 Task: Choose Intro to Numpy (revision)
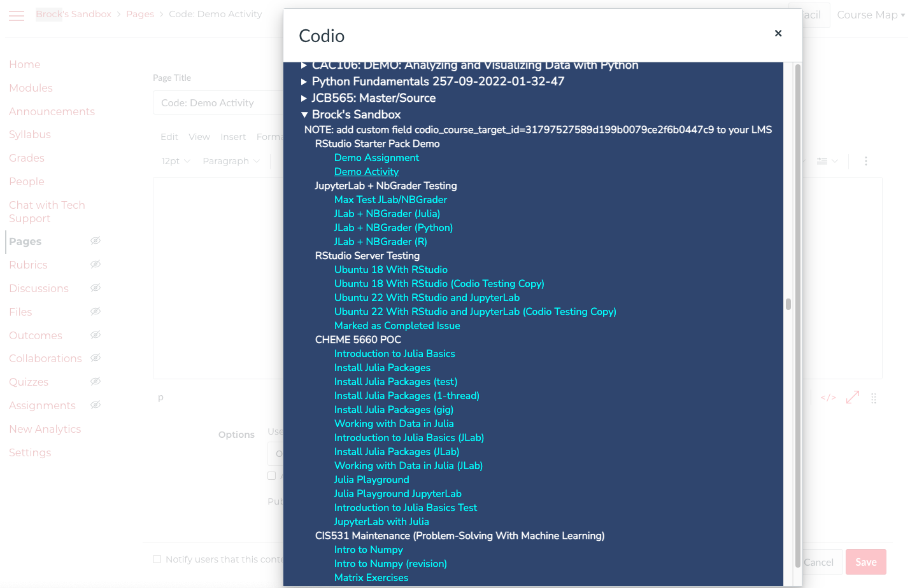[390, 564]
